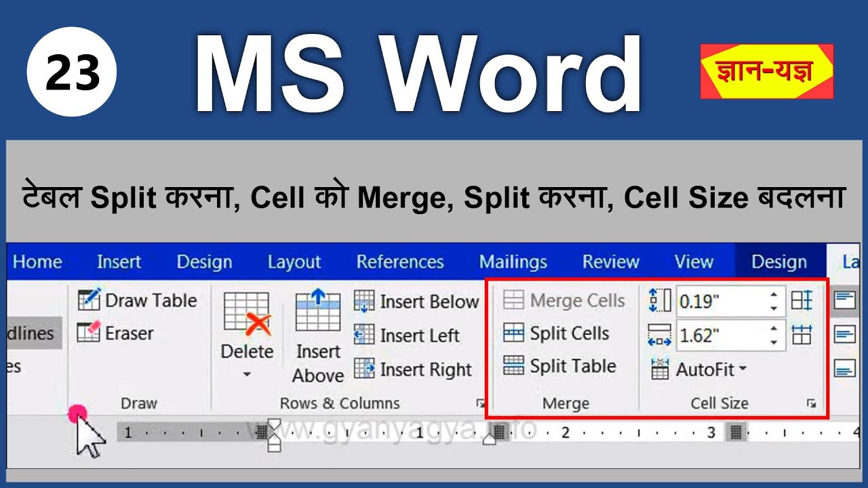Click Insert Below
Screen dimensions: 868x488
[x=416, y=302]
